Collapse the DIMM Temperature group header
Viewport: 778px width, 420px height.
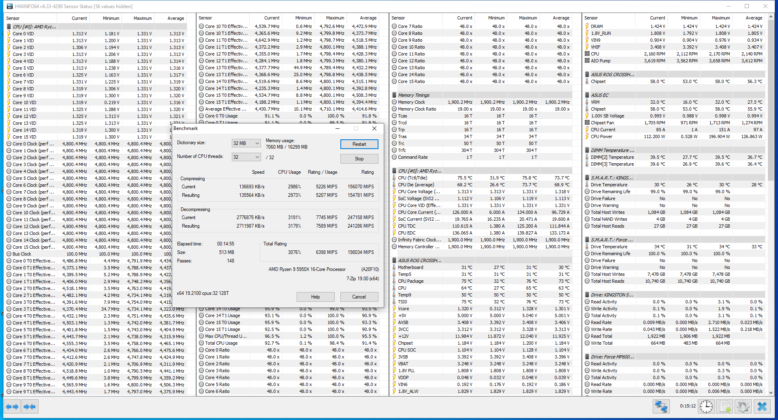point(674,150)
